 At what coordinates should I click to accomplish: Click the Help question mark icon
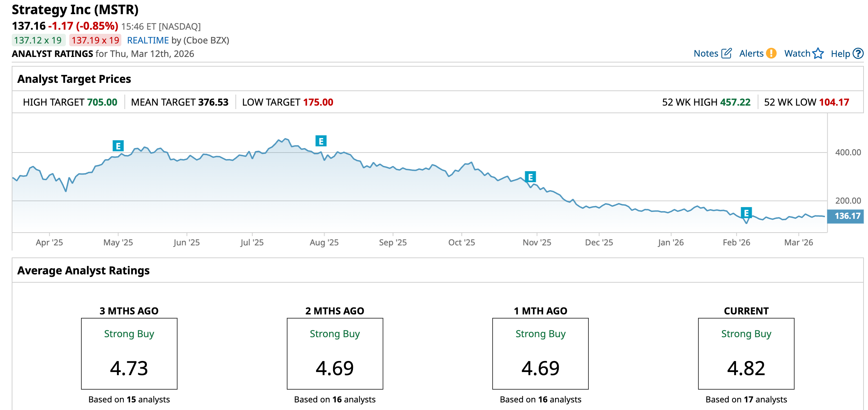(x=858, y=53)
